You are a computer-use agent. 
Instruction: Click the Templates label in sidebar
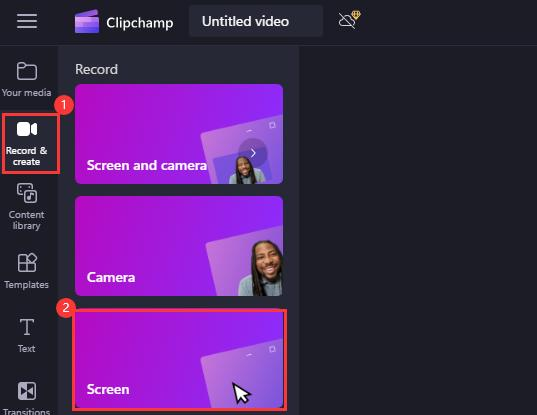tap(26, 285)
